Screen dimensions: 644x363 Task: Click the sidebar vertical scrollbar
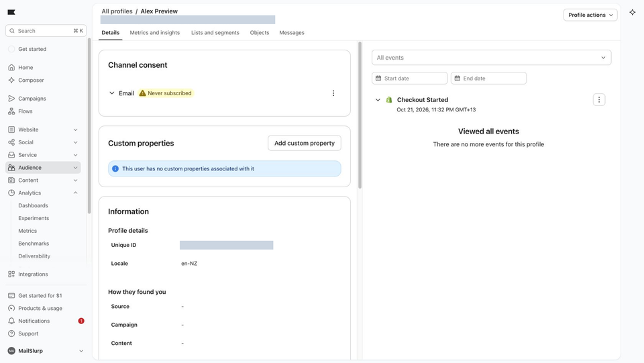coord(89,126)
